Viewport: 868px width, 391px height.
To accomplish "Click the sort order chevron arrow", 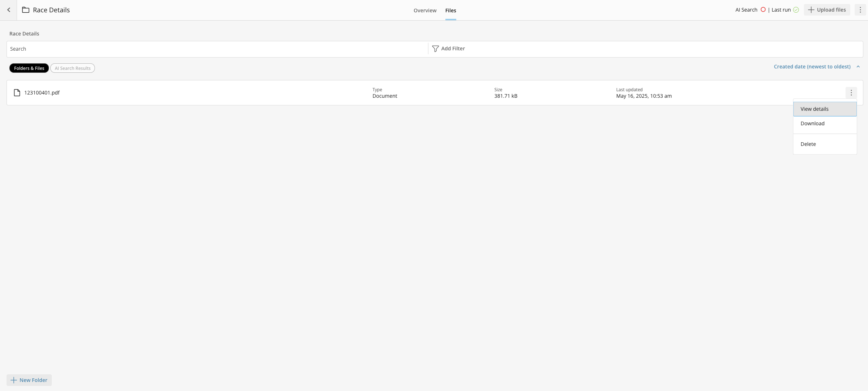I will [x=858, y=67].
